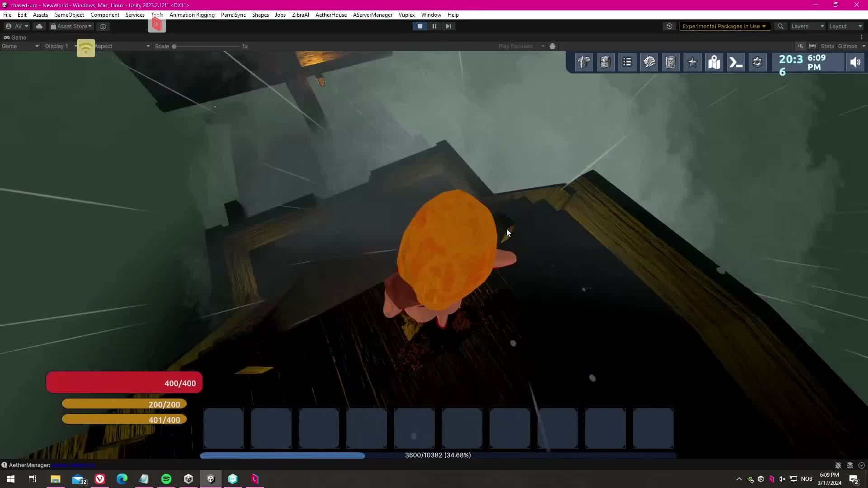Click the lion head icon in HUD

[x=649, y=62]
